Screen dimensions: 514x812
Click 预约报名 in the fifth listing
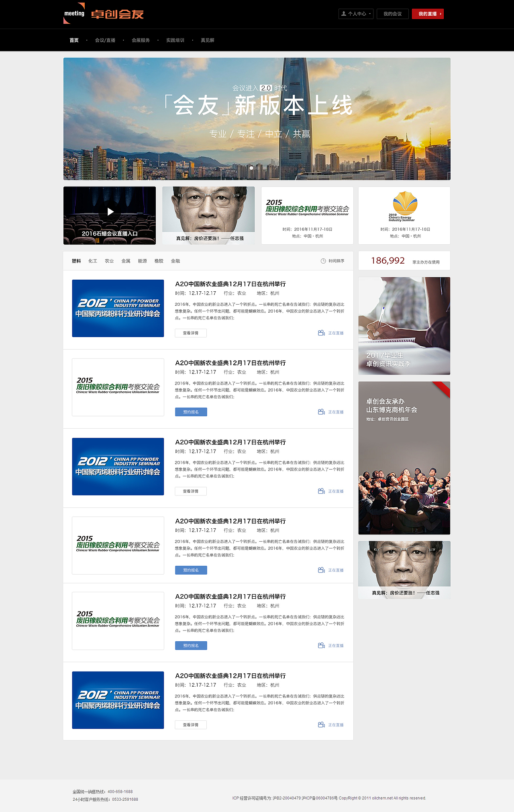(x=191, y=646)
